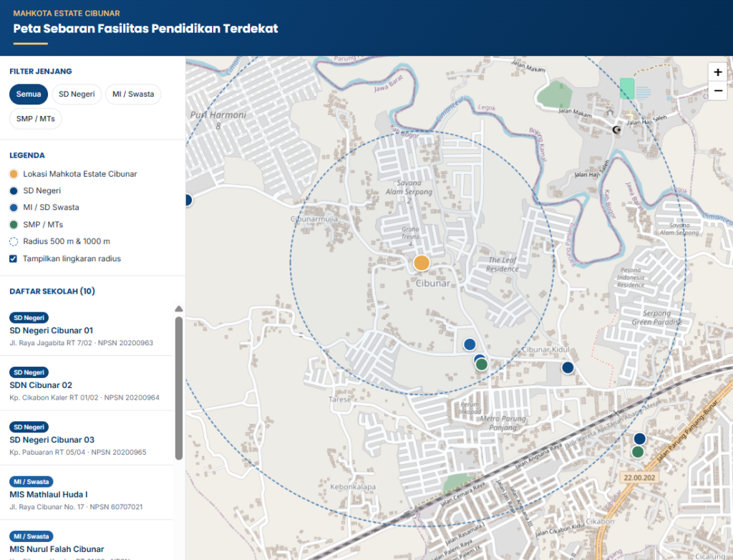This screenshot has height=560, width=733.
Task: Click the DAFTAR SEKOLAH (10) heading
Action: (52, 291)
